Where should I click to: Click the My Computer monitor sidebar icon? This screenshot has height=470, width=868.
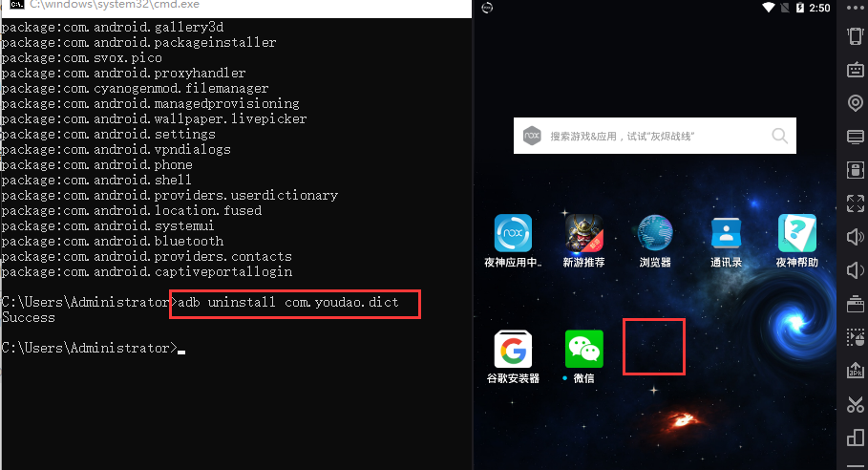click(x=856, y=137)
